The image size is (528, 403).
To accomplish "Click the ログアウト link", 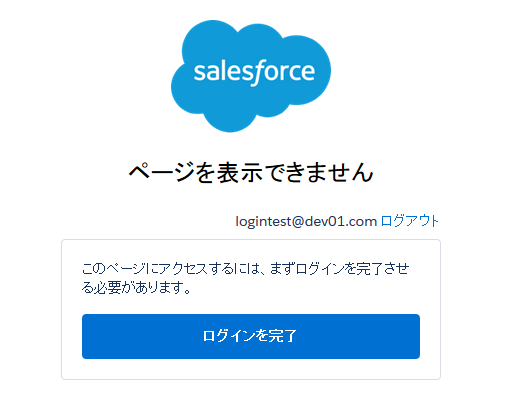I will [x=409, y=221].
